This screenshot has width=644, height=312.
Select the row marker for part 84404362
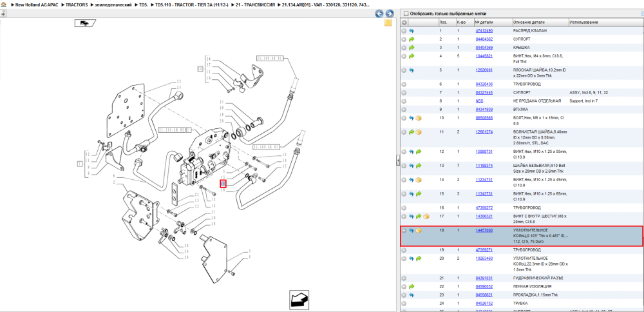coord(404,39)
